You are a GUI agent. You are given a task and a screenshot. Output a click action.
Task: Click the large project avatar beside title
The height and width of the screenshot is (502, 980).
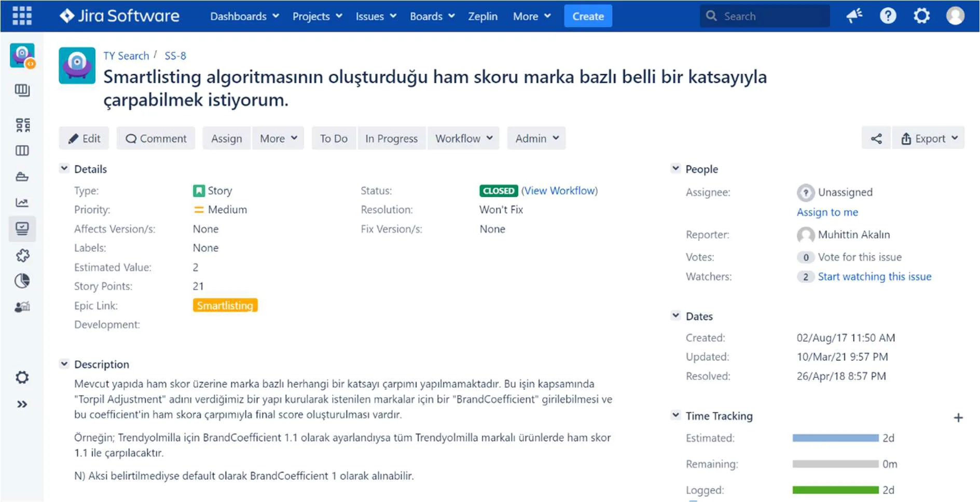77,65
